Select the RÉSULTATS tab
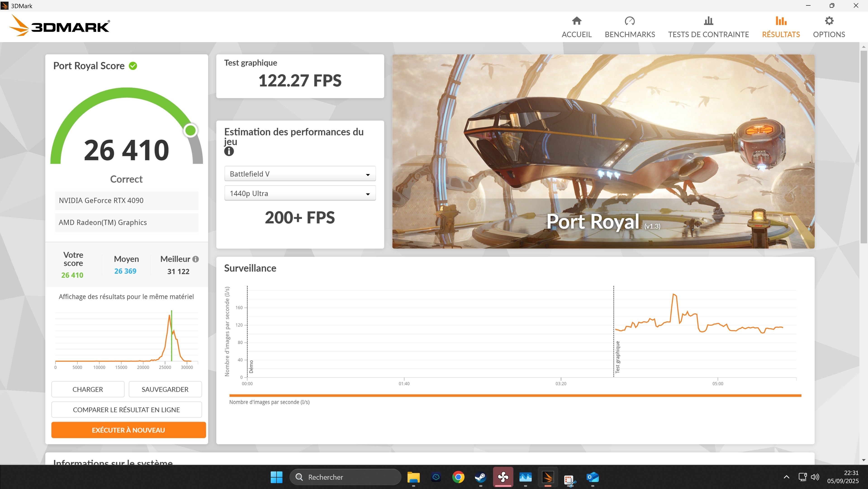 pos(781,27)
